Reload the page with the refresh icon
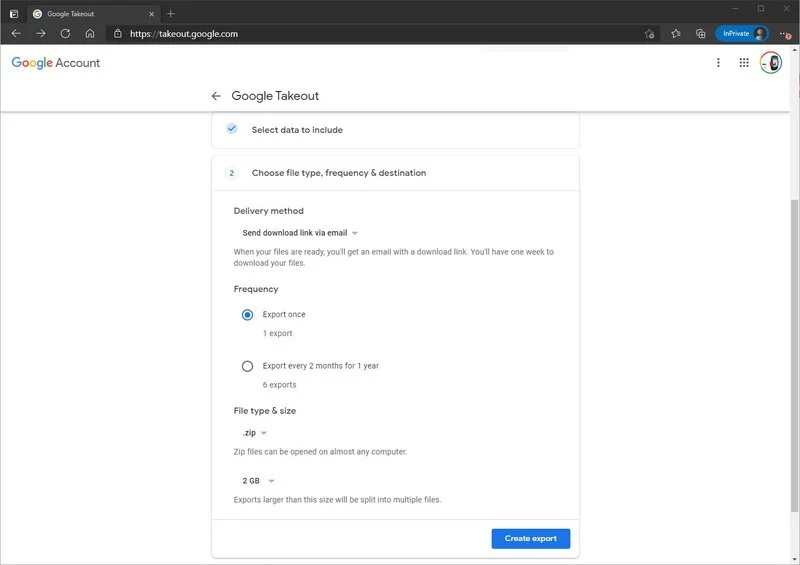Screen dimensions: 800x565 tap(65, 34)
